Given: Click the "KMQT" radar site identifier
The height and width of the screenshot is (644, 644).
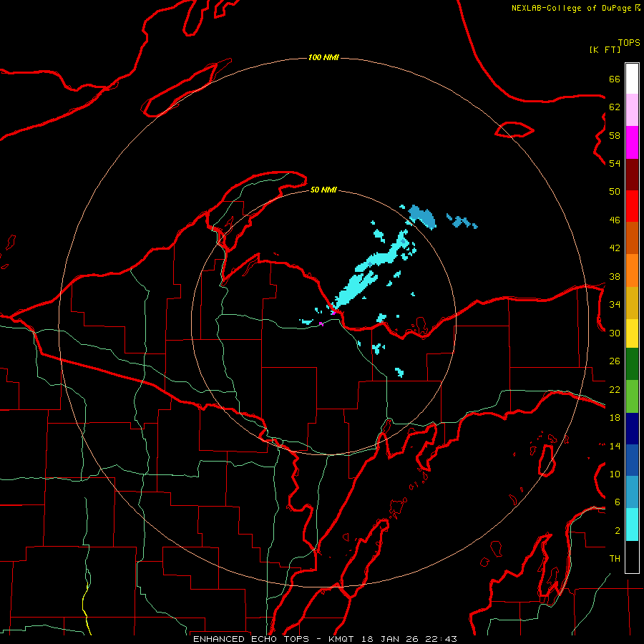Looking at the screenshot, I should pyautogui.click(x=343, y=639).
